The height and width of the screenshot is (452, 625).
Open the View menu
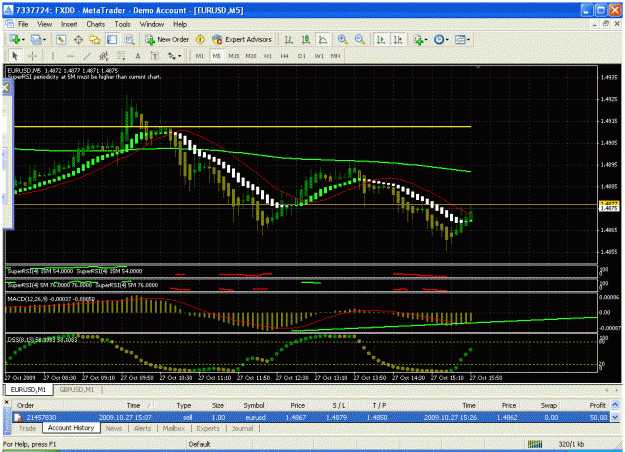click(x=45, y=24)
